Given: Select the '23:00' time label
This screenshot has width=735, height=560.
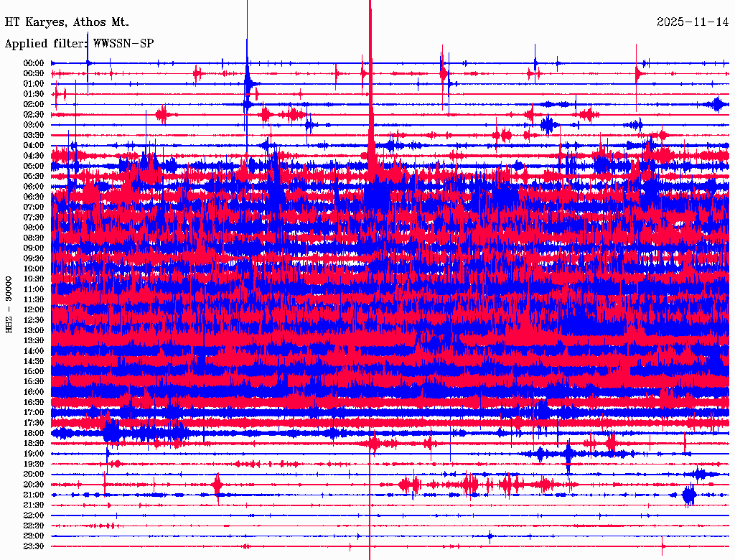Looking at the screenshot, I should pos(34,536).
